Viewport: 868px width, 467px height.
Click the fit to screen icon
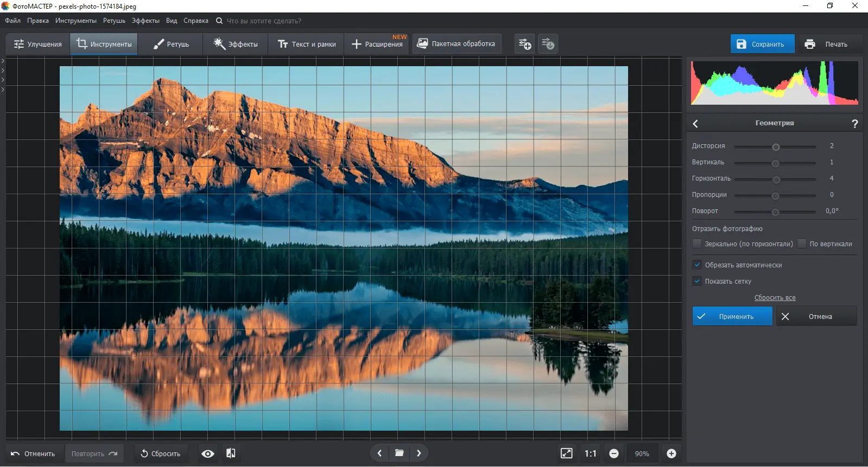coord(566,453)
